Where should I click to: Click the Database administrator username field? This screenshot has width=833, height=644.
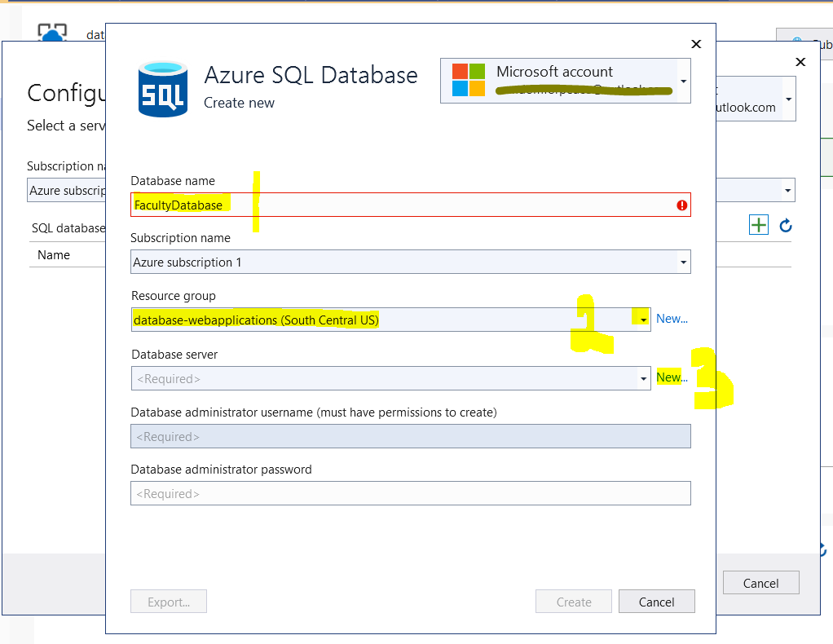click(410, 436)
